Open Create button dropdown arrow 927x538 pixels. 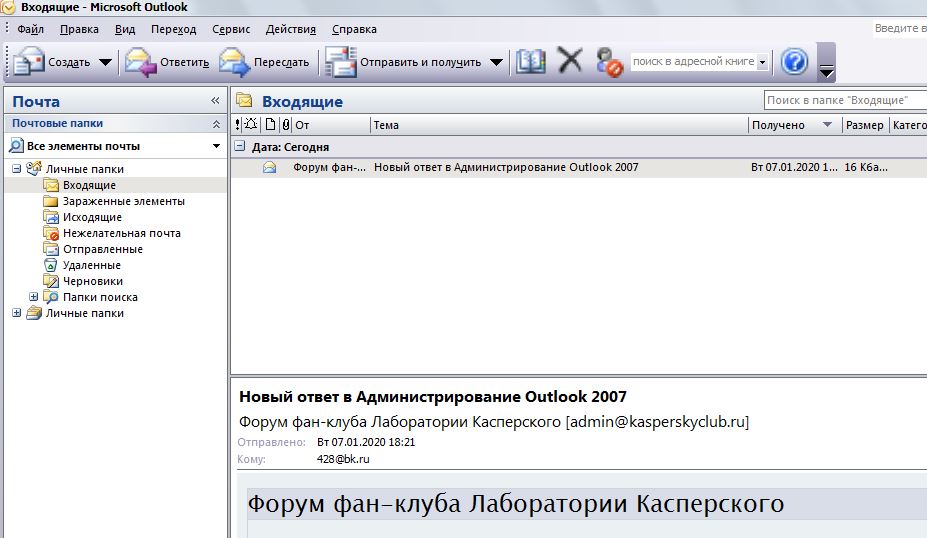click(x=105, y=62)
